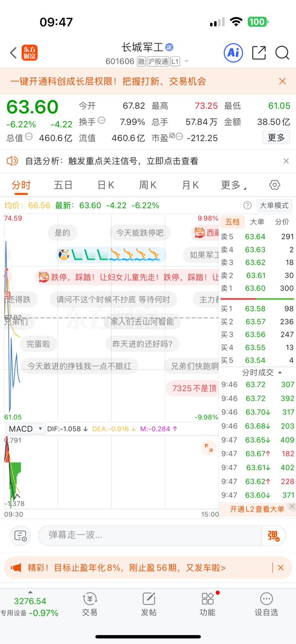Go back using the left arrow
This screenshot has width=296, height=644.
click(x=13, y=53)
